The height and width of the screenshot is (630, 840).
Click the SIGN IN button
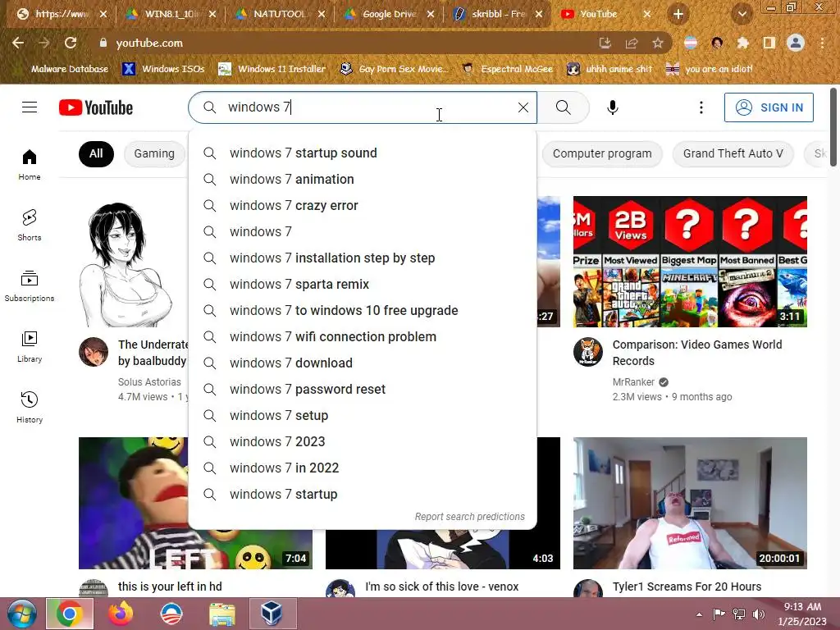769,107
